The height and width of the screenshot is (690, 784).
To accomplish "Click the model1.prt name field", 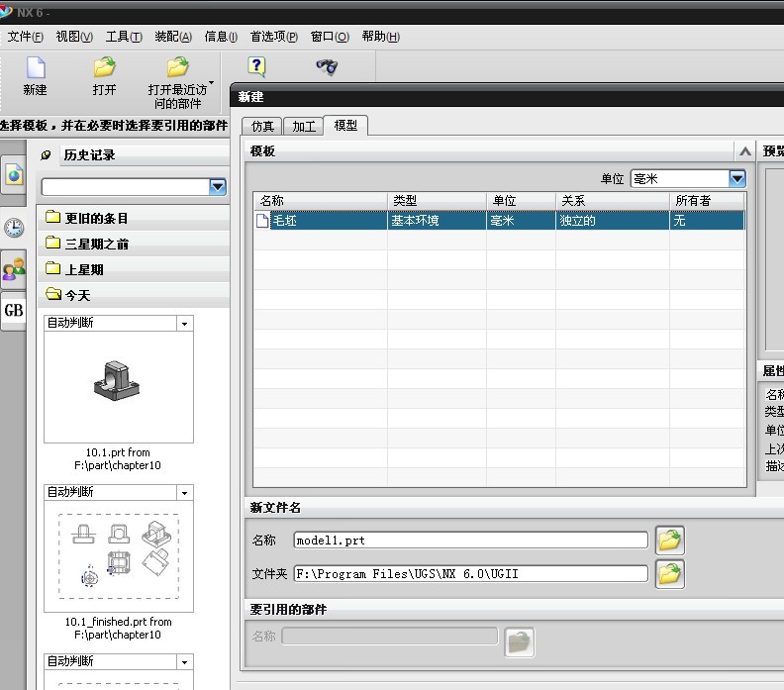I will point(470,541).
